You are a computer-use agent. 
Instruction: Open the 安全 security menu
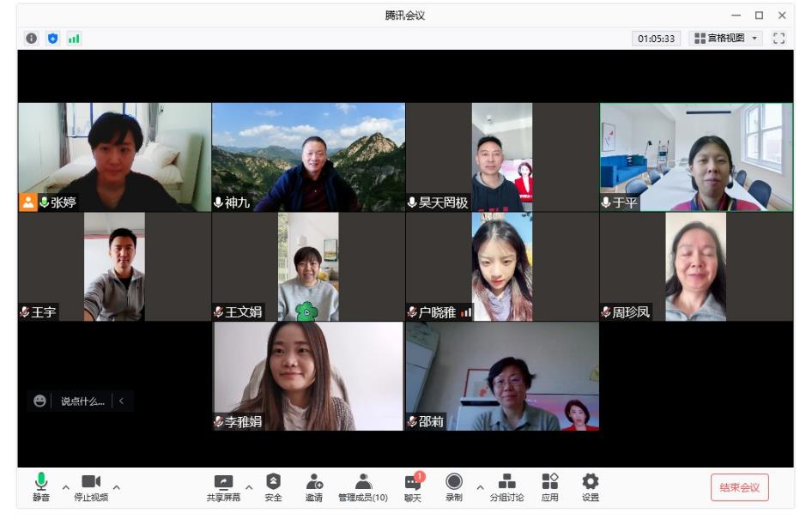pos(273,486)
